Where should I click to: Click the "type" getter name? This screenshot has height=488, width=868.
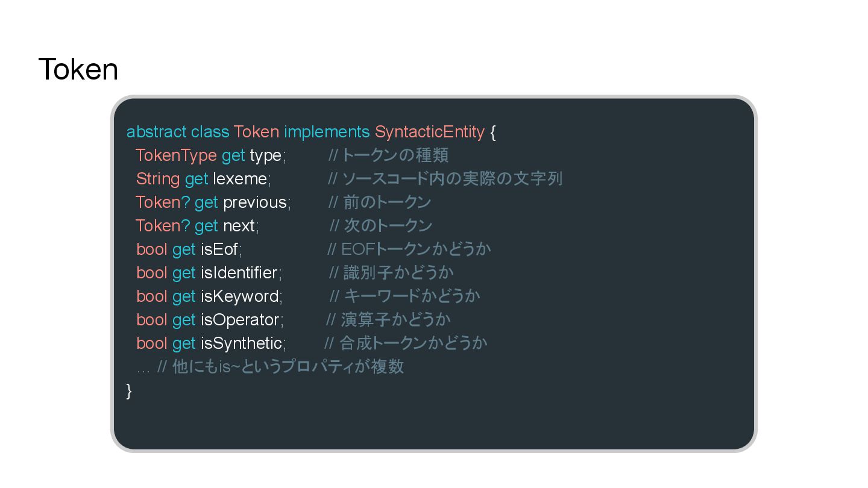pyautogui.click(x=266, y=155)
